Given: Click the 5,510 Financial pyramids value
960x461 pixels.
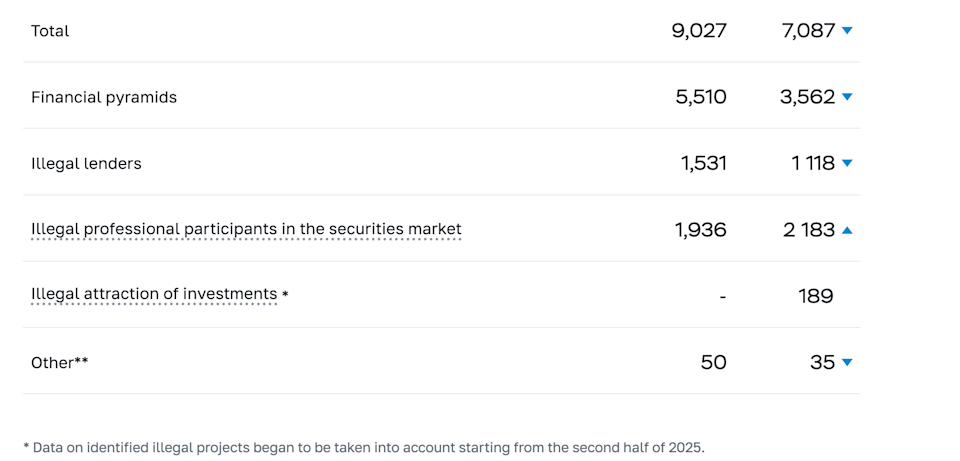Looking at the screenshot, I should click(x=701, y=97).
